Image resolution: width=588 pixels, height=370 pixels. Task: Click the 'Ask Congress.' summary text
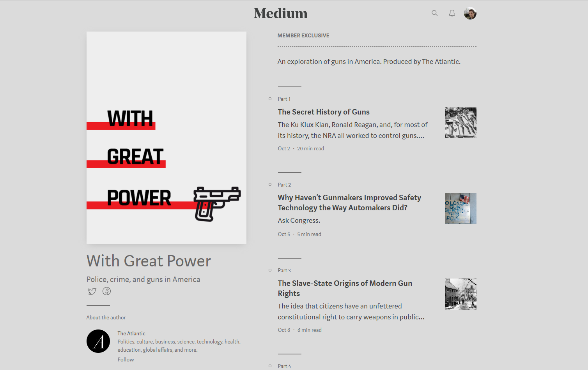click(299, 220)
